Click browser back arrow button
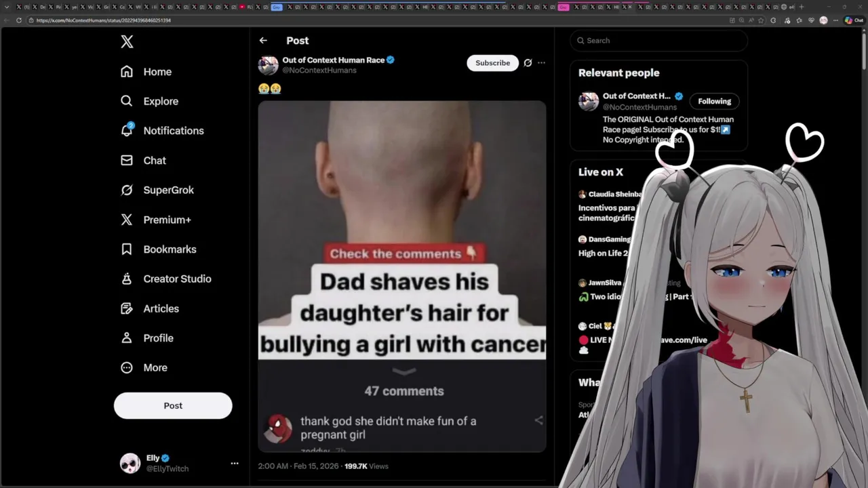 pyautogui.click(x=7, y=20)
